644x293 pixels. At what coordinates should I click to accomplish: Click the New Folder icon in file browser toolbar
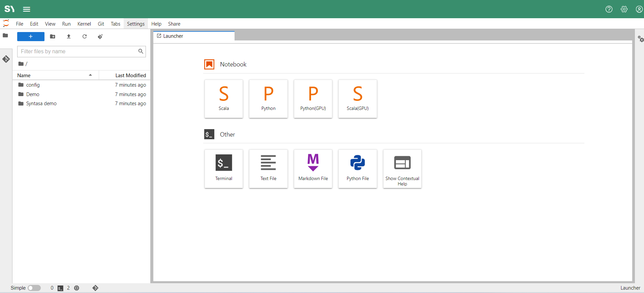(53, 36)
